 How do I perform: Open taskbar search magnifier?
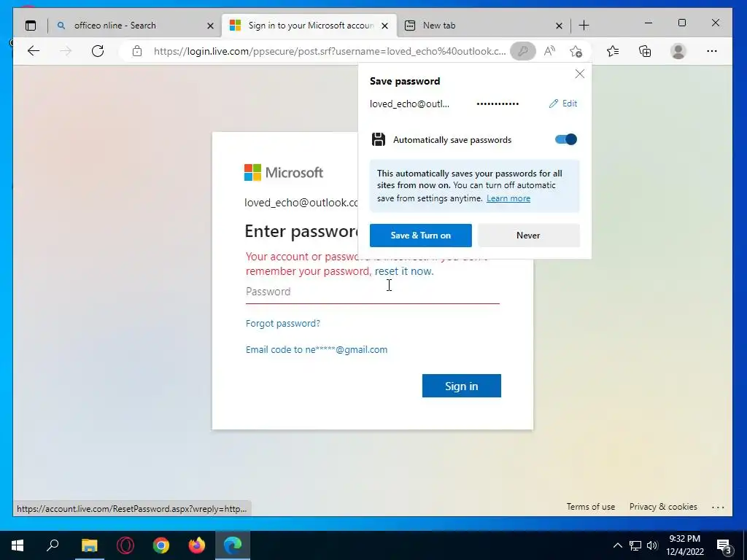[53, 545]
